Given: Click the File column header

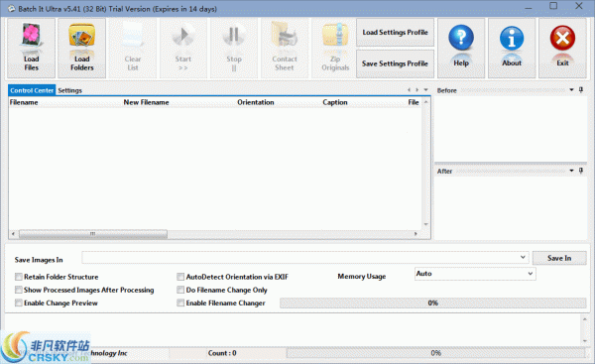Looking at the screenshot, I should tap(414, 102).
